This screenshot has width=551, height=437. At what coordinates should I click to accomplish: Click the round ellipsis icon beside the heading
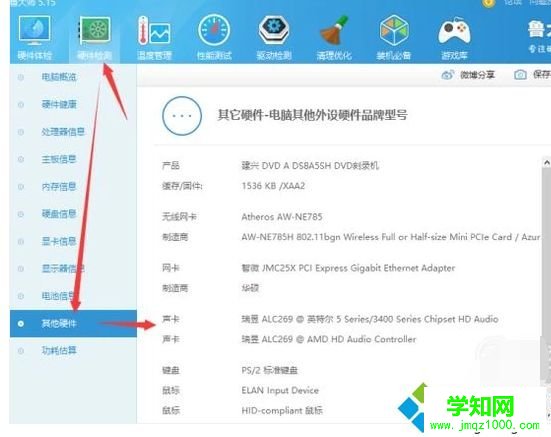[182, 116]
